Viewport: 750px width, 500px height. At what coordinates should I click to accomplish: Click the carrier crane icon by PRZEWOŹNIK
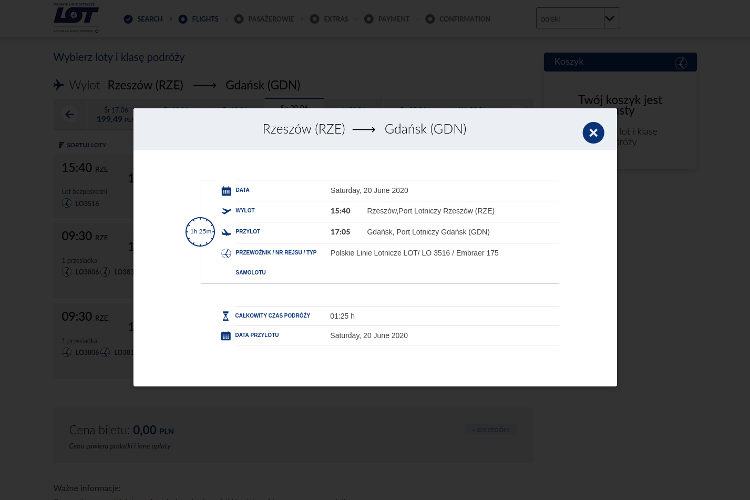point(226,253)
